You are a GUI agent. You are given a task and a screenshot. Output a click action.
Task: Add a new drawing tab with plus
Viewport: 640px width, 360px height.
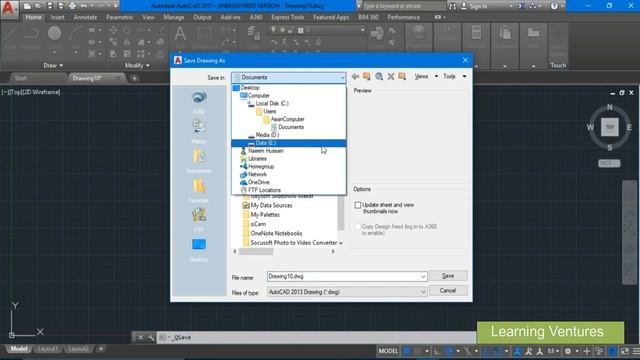(134, 78)
